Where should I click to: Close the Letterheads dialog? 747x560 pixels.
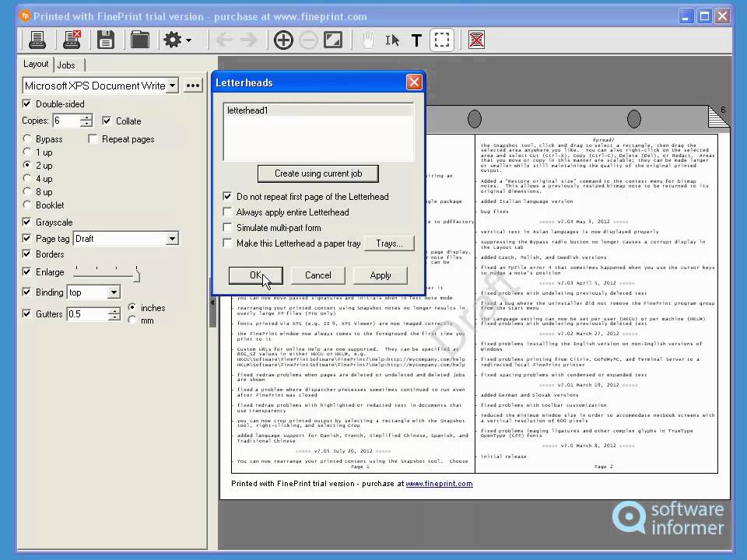[414, 82]
